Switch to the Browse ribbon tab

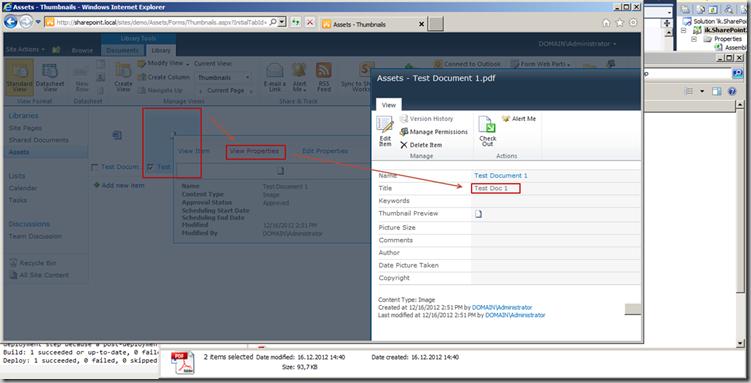[82, 50]
